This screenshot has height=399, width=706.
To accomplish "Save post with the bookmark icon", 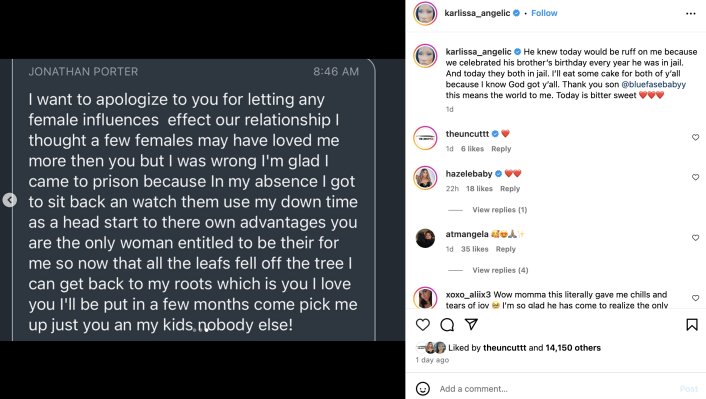I will coord(692,325).
